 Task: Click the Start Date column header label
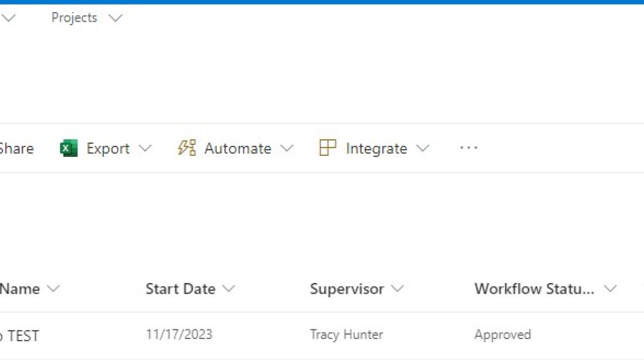180,289
